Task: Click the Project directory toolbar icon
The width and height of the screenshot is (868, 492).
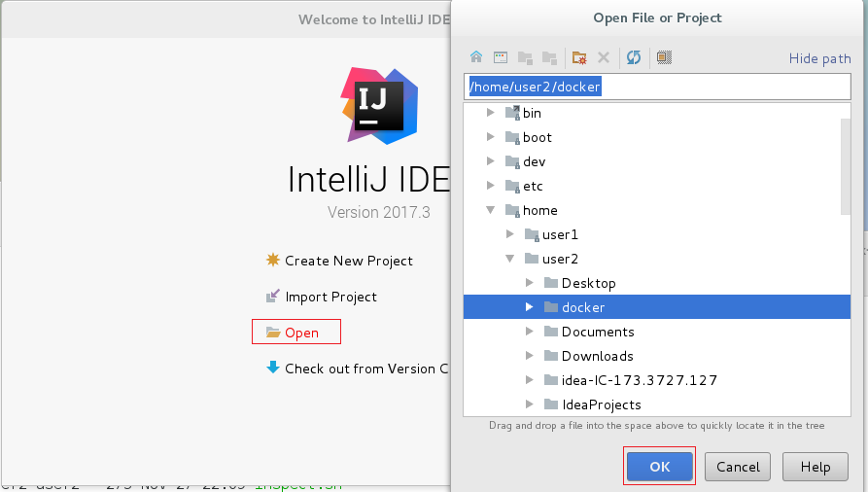Action: pos(525,57)
